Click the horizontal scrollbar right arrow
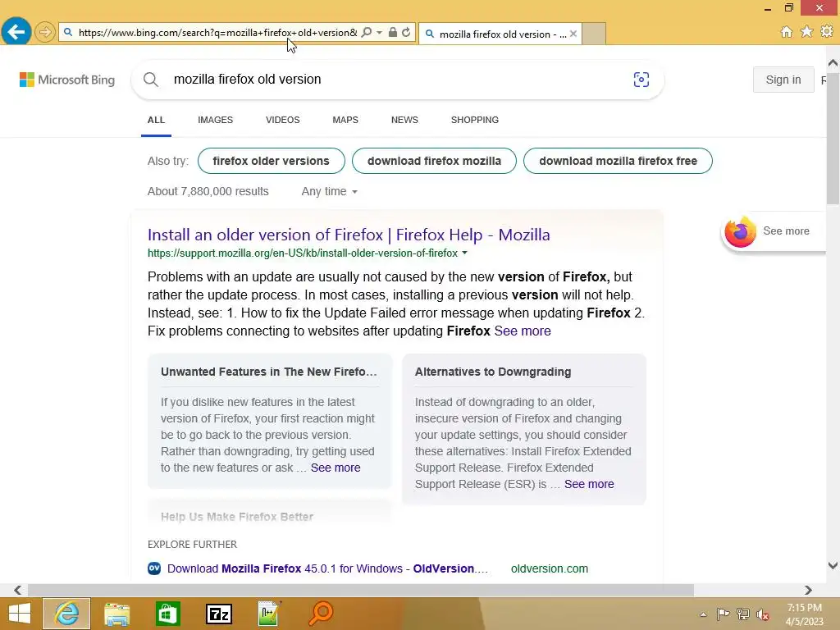 pyautogui.click(x=808, y=590)
